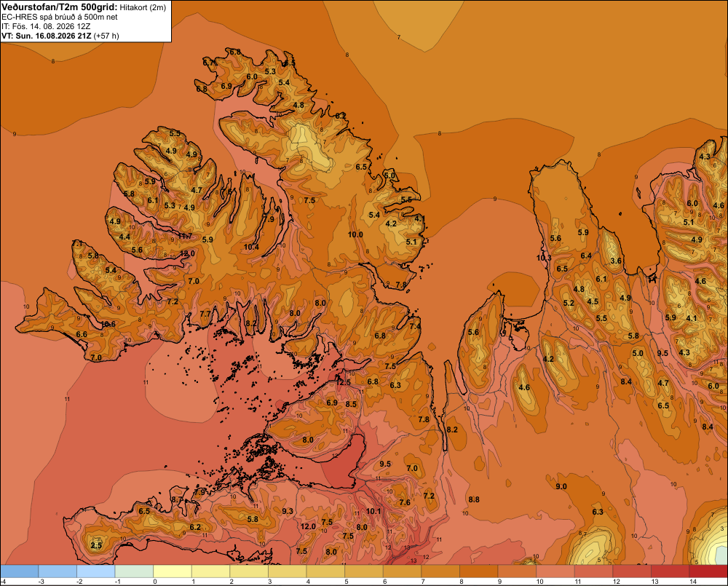Click the '2.5' temperature value on the map
Image resolution: width=728 pixels, height=586 pixels.
coord(96,545)
